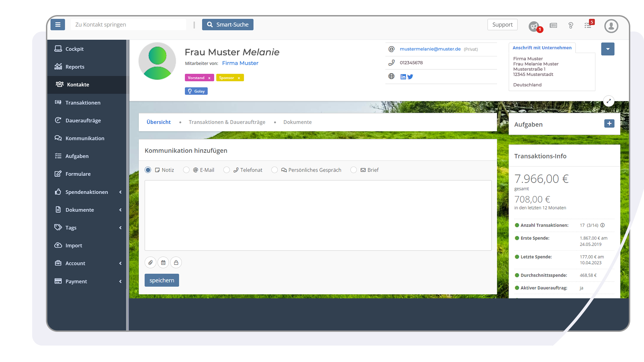Image resolution: width=644 pixels, height=362 pixels.
Task: Switch to the Dokumente tab
Action: pos(298,122)
